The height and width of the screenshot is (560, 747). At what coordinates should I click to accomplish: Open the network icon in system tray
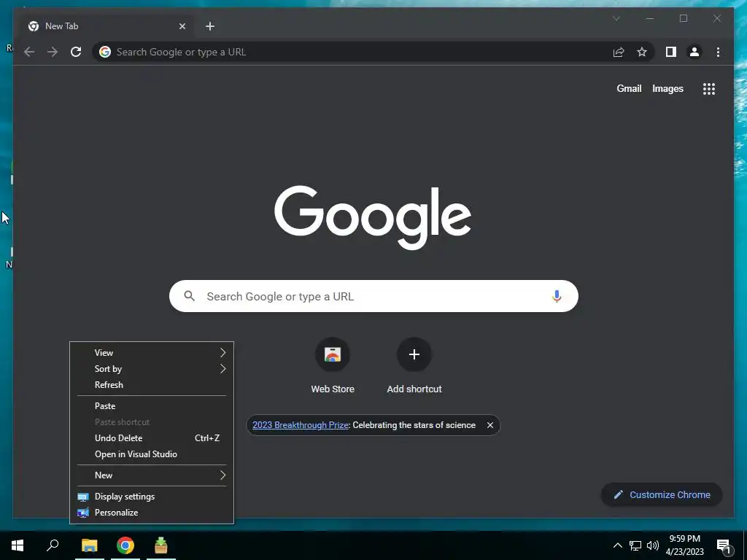point(635,545)
